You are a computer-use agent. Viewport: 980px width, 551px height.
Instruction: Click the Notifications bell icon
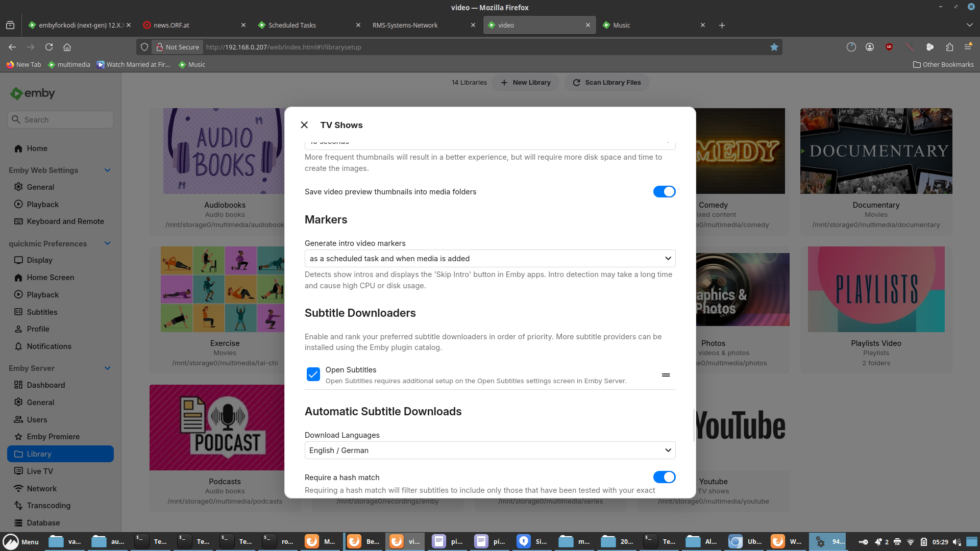pyautogui.click(x=18, y=346)
